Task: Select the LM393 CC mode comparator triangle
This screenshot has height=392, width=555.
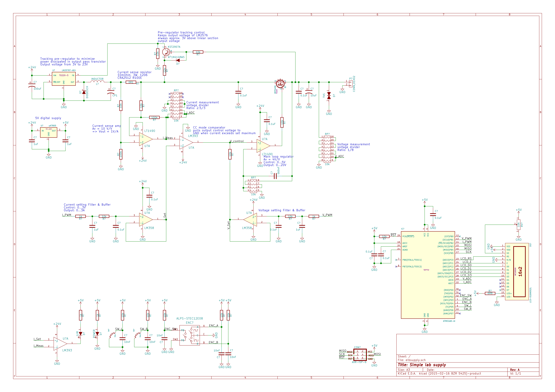Action: pos(186,143)
